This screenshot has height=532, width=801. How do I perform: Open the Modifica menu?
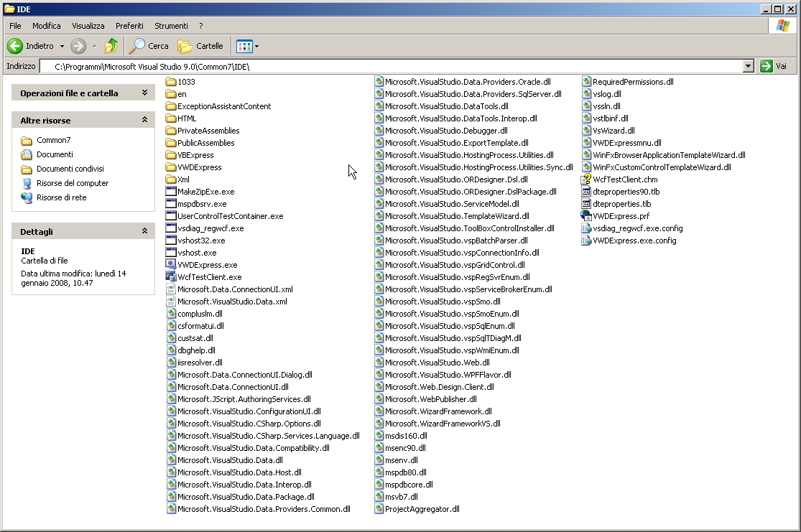click(x=47, y=26)
